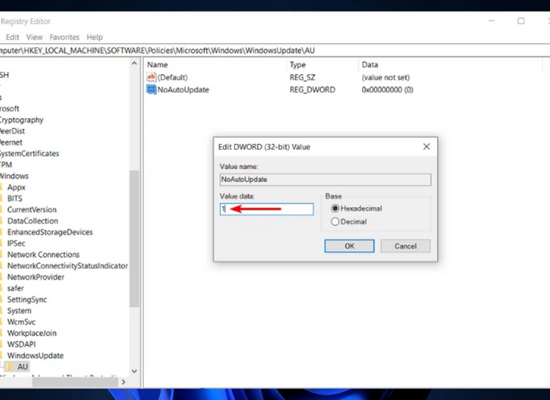Select the WorkplaceJoin key
This screenshot has width=550, height=400.
[x=32, y=333]
